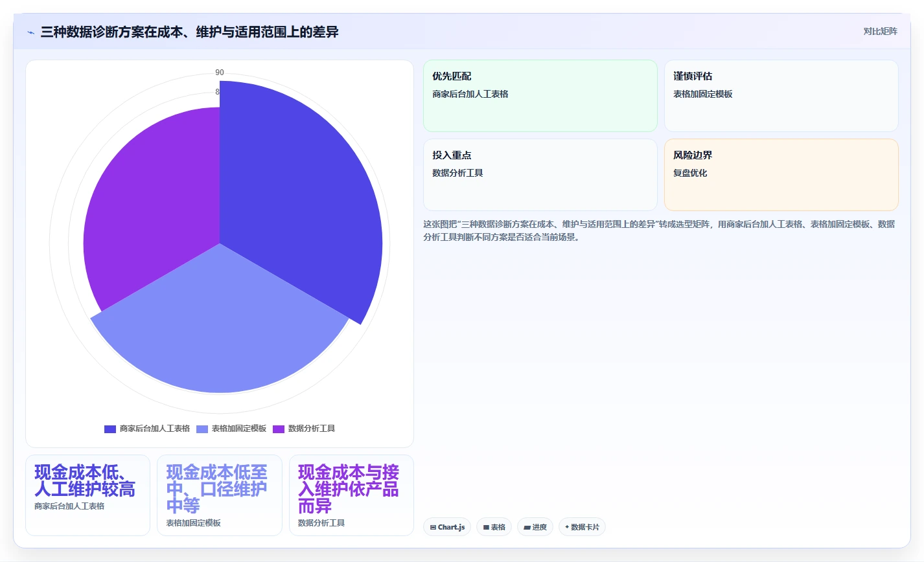The image size is (924, 562).
Task: Click 商家后台加人工表格 text in 优先匹配 card
Action: pyautogui.click(x=470, y=94)
